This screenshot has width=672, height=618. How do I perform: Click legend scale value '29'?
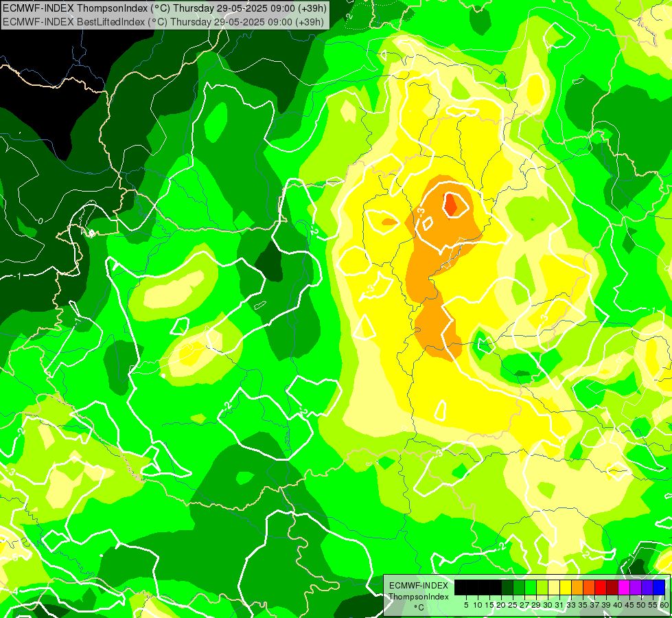pyautogui.click(x=536, y=605)
